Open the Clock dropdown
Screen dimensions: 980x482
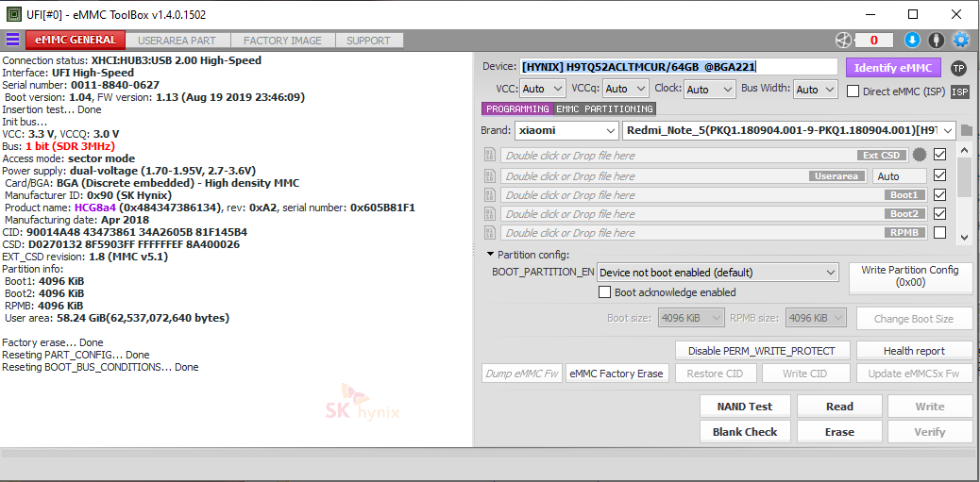pos(709,90)
